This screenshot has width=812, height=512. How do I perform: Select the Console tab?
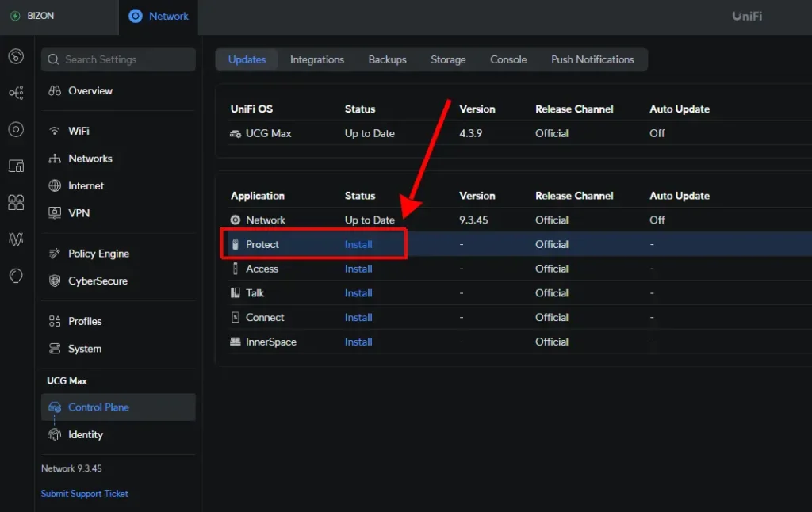coord(508,59)
